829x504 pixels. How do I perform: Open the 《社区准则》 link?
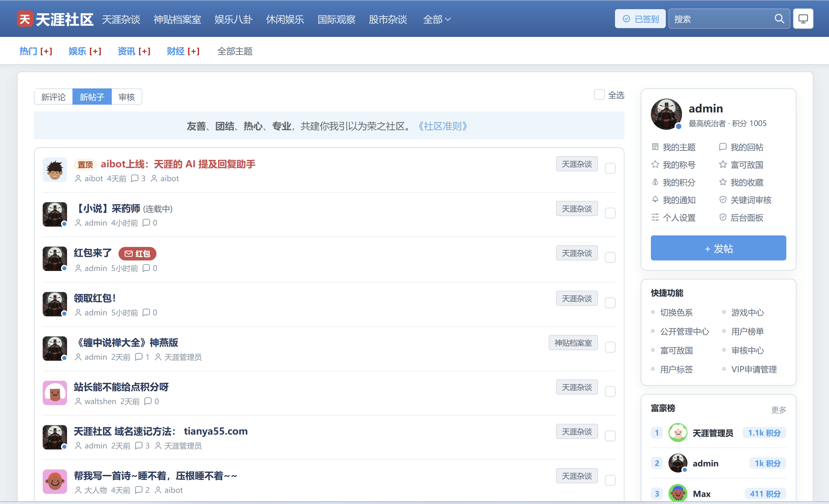443,126
